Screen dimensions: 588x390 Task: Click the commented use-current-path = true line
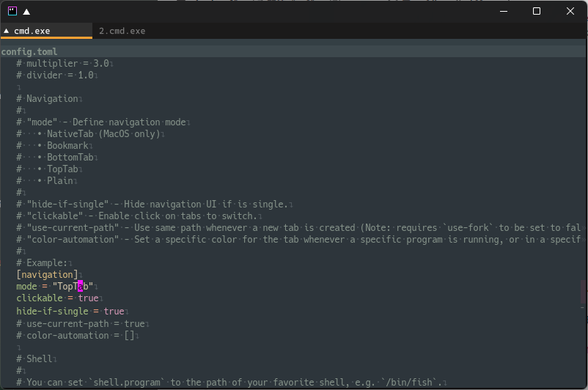click(x=81, y=323)
